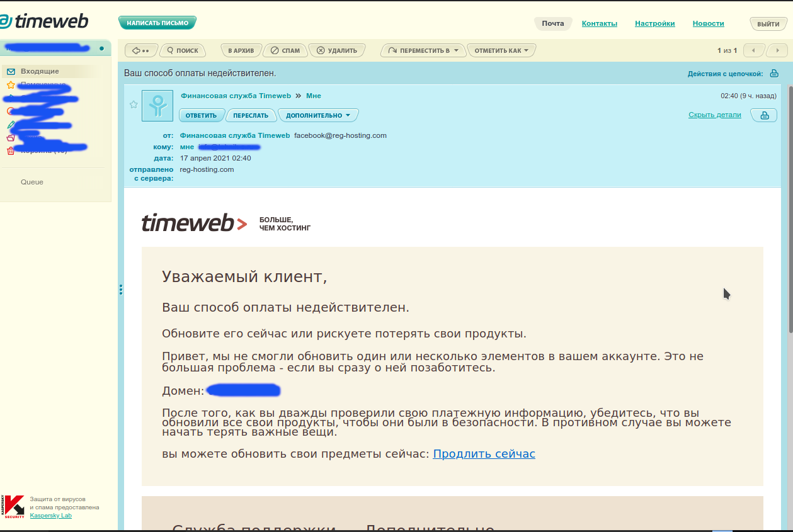Delete the message with УДАЛИТЬ
793x532 pixels.
(x=337, y=50)
